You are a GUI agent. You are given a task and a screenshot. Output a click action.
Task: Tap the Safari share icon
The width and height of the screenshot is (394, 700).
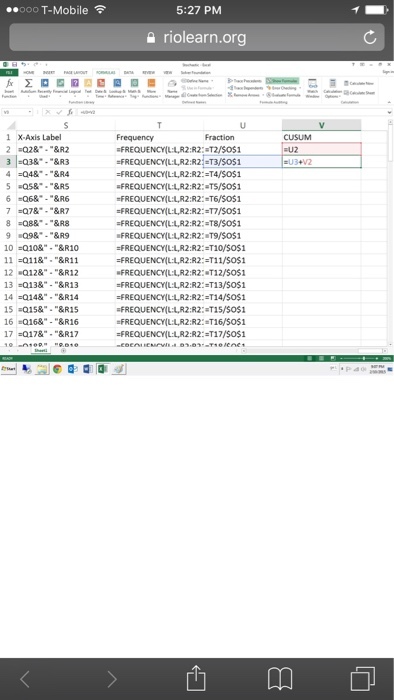(196, 679)
